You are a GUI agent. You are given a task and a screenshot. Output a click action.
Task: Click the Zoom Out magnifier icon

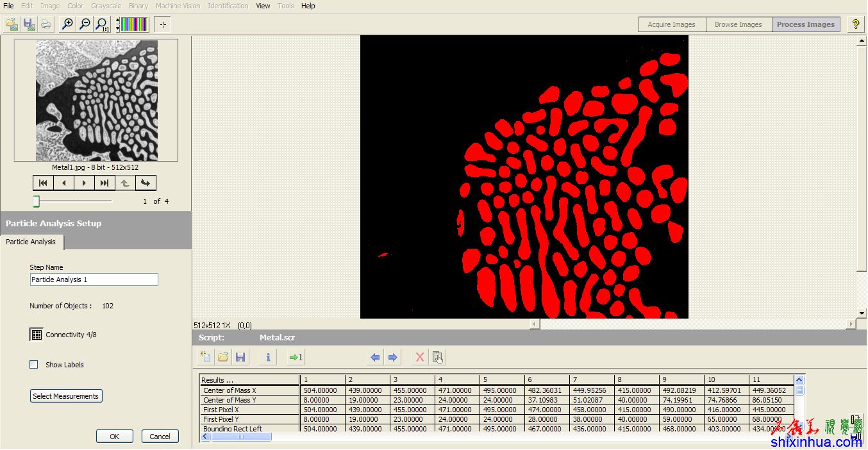(84, 24)
